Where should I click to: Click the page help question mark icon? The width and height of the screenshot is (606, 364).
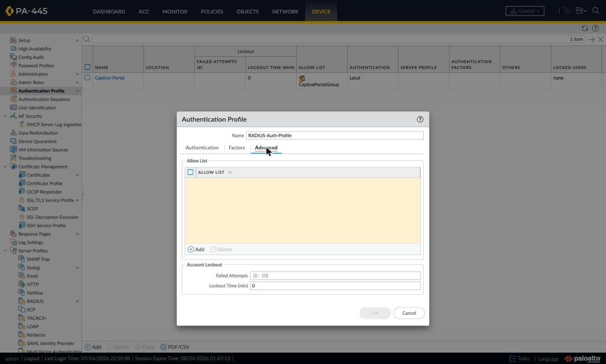tap(595, 28)
